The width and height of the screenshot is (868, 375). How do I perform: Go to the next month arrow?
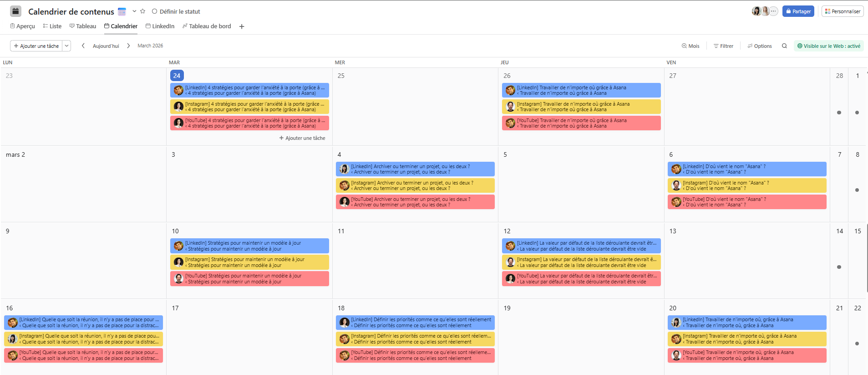tap(128, 46)
